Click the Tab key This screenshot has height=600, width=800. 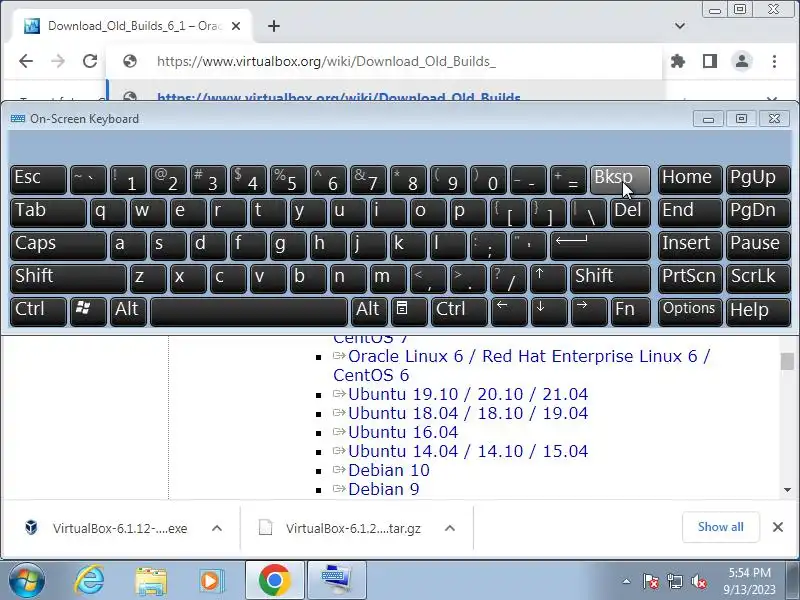coord(48,213)
